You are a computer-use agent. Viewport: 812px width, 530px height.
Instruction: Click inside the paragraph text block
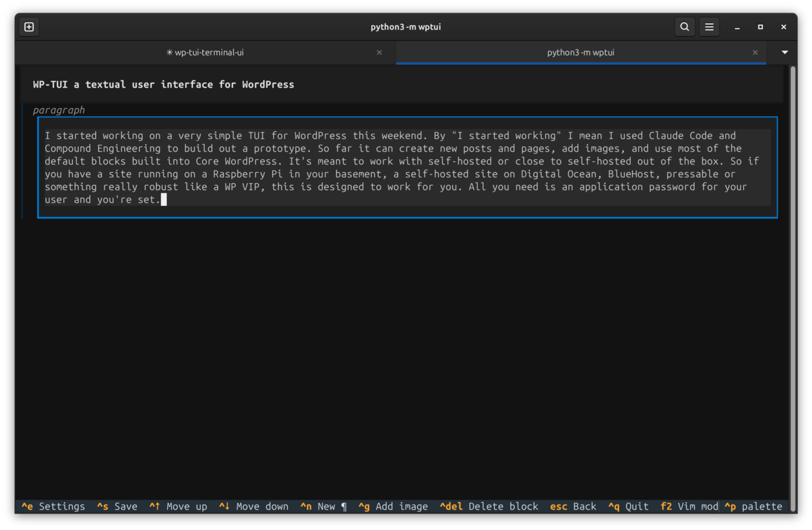click(x=407, y=167)
